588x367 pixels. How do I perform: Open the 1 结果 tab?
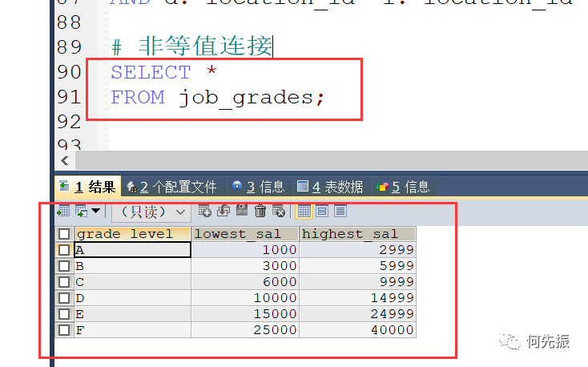pos(88,187)
